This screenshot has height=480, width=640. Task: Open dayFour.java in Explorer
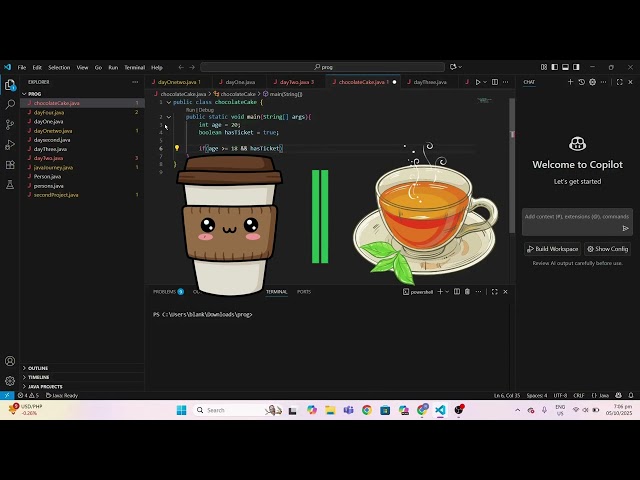pyautogui.click(x=82, y=112)
